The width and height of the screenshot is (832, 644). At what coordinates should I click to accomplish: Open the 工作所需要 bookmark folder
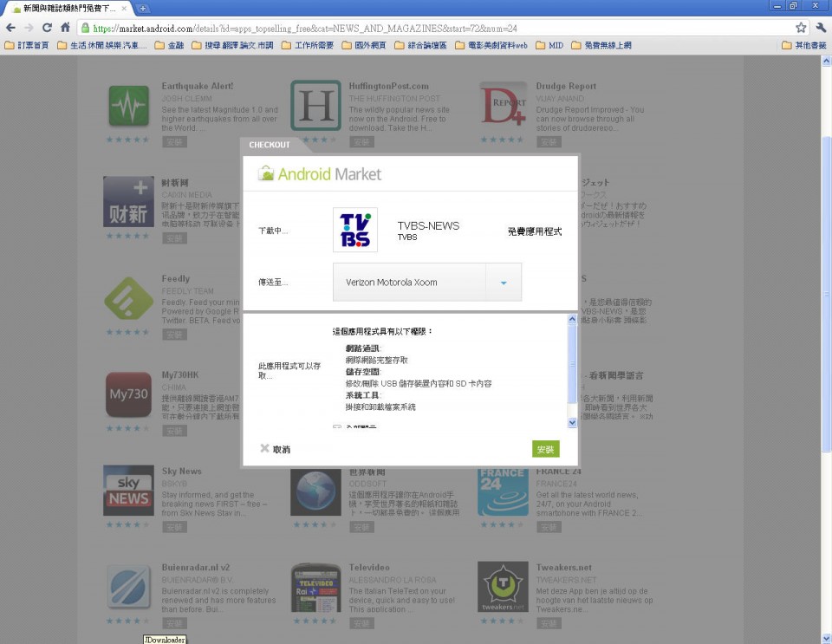[x=308, y=46]
